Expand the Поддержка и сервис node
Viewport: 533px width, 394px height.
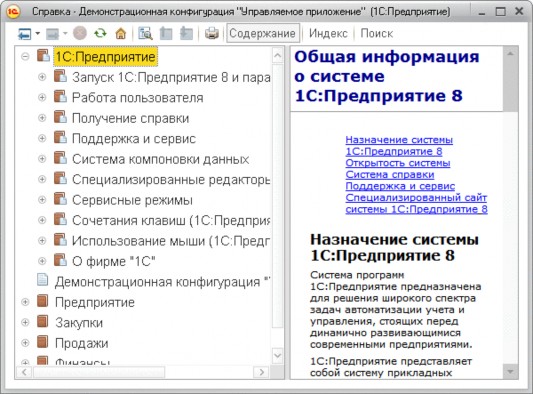pos(42,138)
